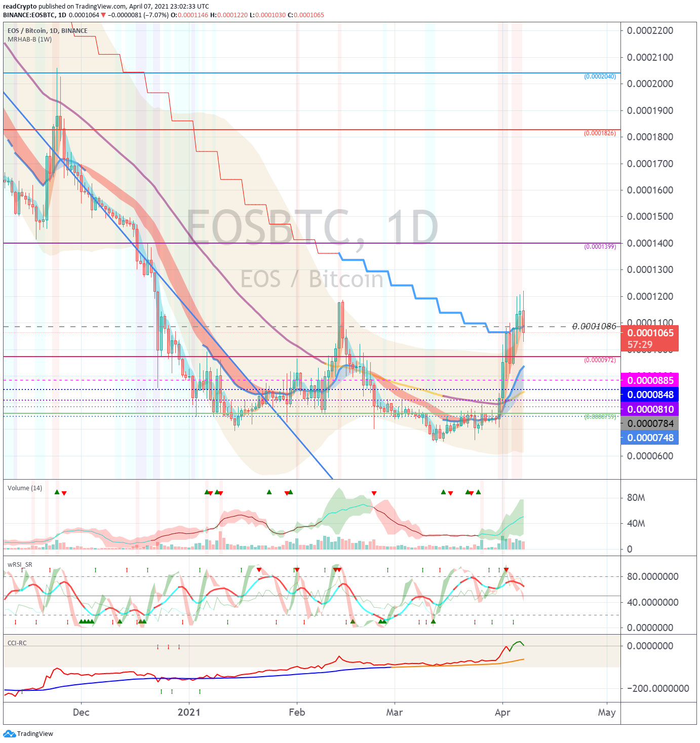The width and height of the screenshot is (700, 743).
Task: Click the Dec label on time axis
Action: pos(81,712)
